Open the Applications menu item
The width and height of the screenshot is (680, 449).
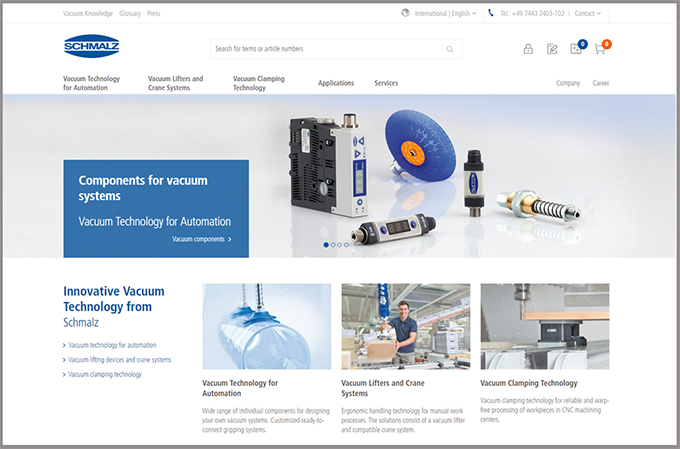[336, 83]
